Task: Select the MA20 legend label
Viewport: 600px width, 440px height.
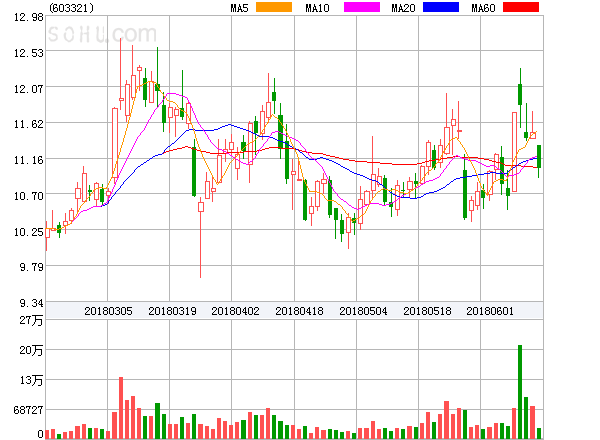Action: (x=403, y=8)
